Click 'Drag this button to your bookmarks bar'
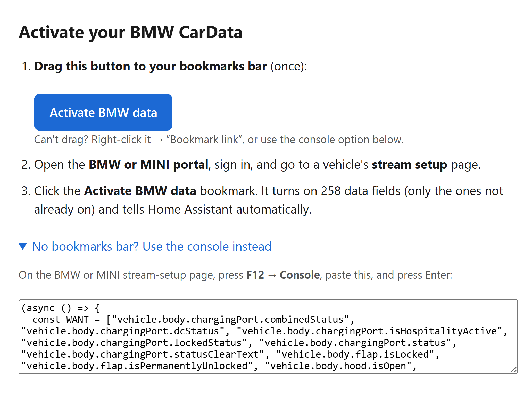Viewport: 532px width, 397px height. 150,66
